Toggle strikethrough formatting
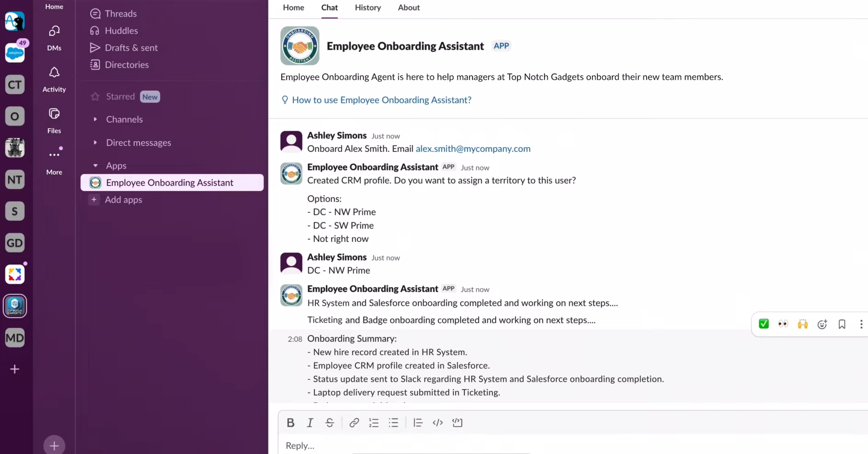The height and width of the screenshot is (454, 868). pos(330,423)
